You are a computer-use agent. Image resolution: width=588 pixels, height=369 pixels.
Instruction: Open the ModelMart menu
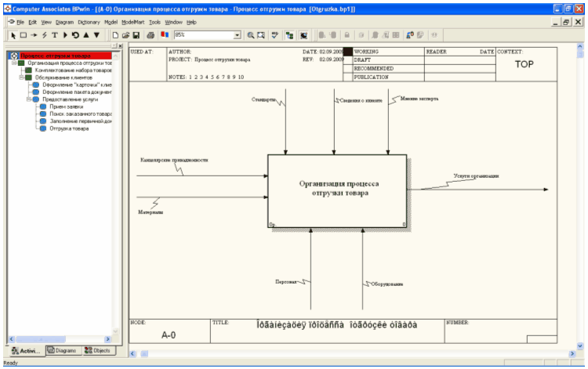coord(133,23)
